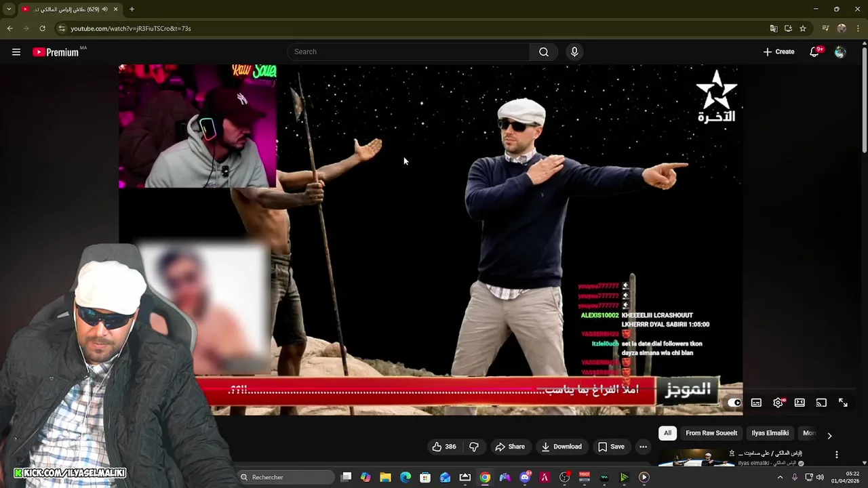Download this video

[x=561, y=447]
